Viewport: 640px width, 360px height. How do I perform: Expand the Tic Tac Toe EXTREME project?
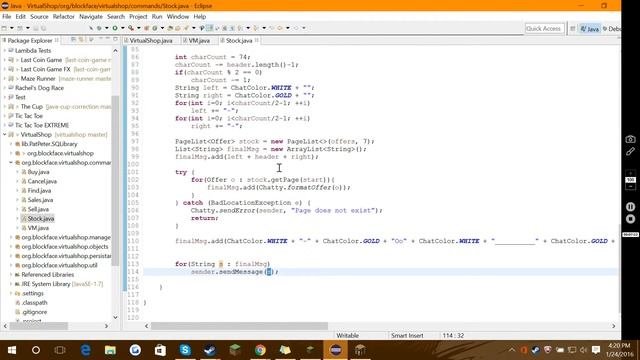tap(4, 125)
